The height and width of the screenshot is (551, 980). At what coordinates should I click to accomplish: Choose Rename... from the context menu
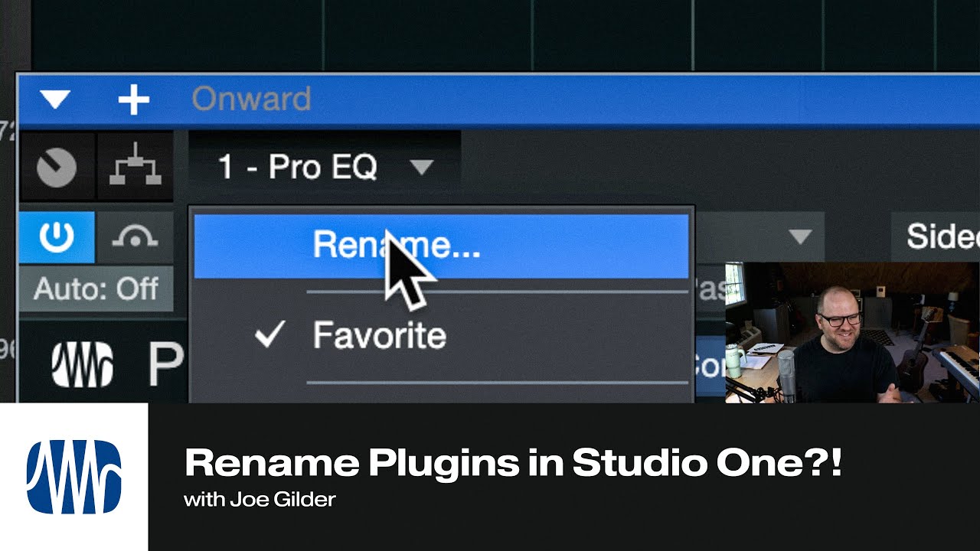click(441, 245)
